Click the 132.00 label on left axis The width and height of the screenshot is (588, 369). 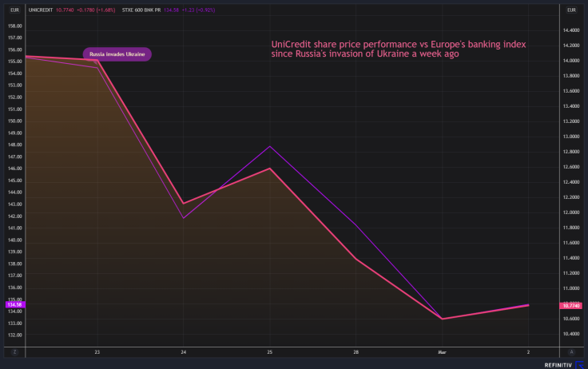tap(15, 335)
